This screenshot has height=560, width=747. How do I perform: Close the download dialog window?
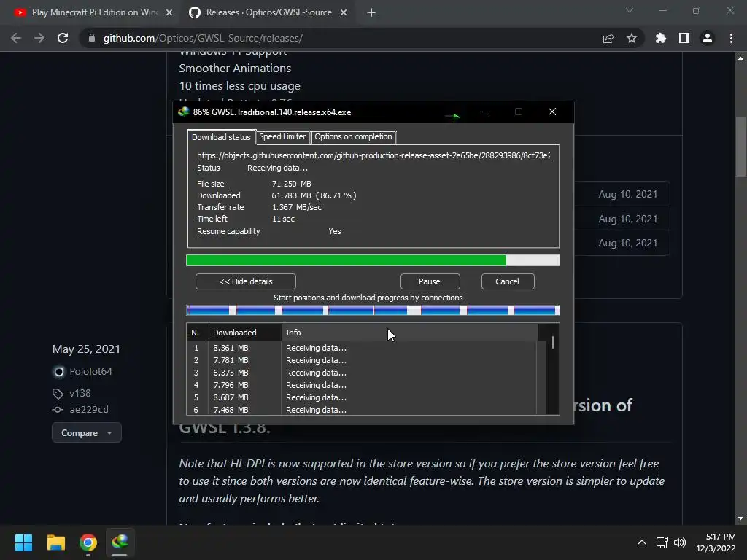click(552, 112)
